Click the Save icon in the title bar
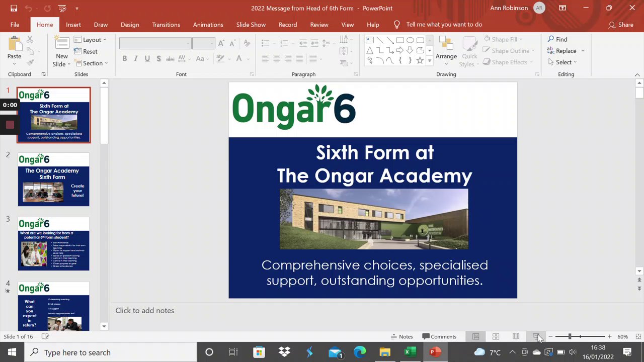This screenshot has width=644, height=362. 14,8
